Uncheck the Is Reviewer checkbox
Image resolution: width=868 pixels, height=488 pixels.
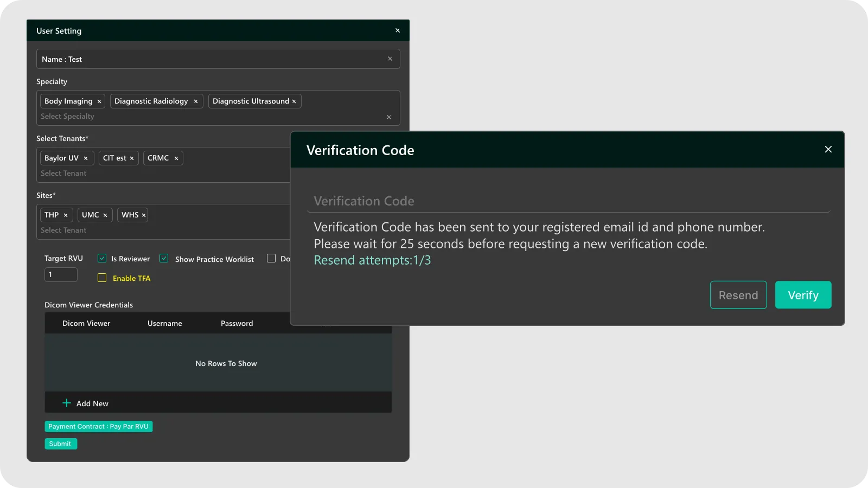click(102, 259)
